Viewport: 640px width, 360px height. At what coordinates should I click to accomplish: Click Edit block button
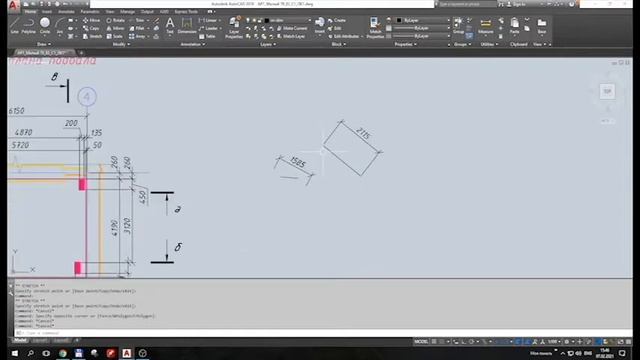[335, 28]
